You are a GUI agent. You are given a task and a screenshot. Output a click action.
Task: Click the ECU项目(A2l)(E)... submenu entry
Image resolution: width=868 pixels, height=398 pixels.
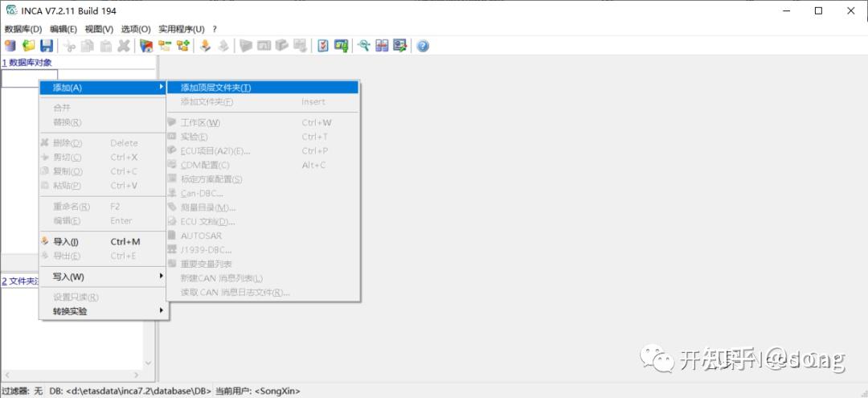click(x=262, y=151)
